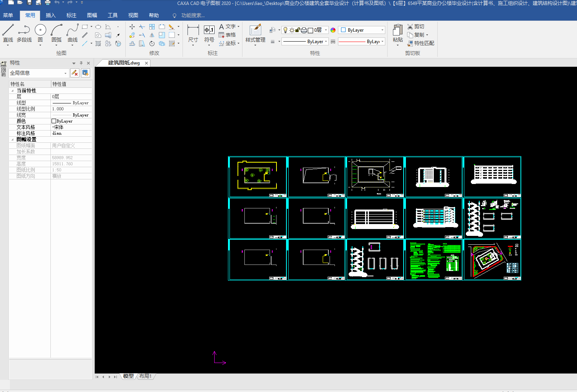The width and height of the screenshot is (577, 392).
Task: Click the rectangle draw tool icon
Action: tap(85, 27)
